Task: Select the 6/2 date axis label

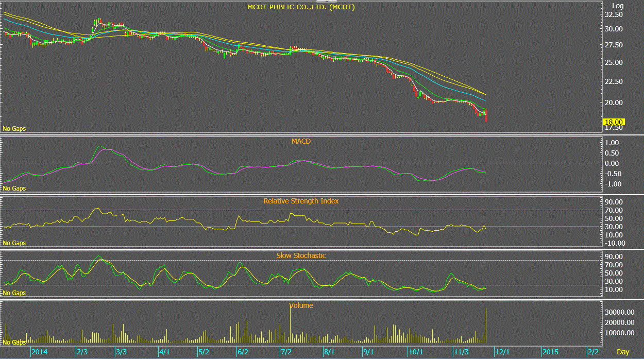Action: [243, 352]
